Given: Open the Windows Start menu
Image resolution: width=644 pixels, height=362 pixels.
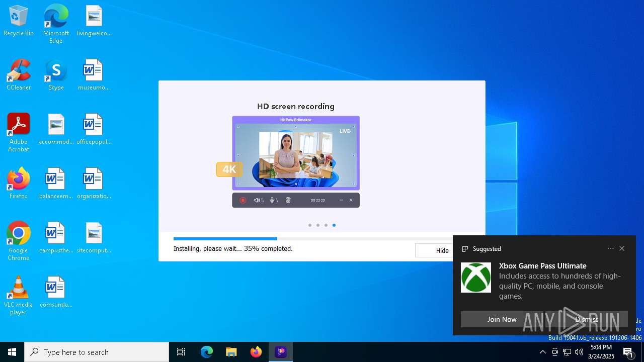Looking at the screenshot, I should pyautogui.click(x=12, y=352).
